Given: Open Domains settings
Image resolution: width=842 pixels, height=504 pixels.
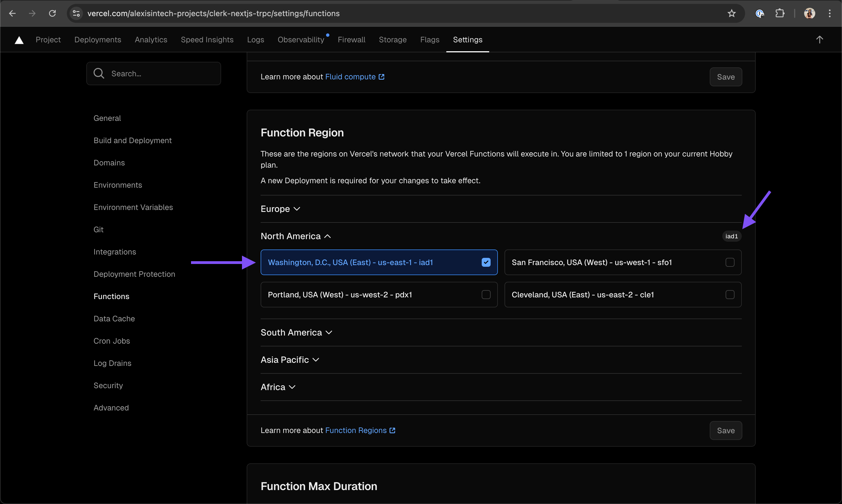Looking at the screenshot, I should tap(109, 163).
